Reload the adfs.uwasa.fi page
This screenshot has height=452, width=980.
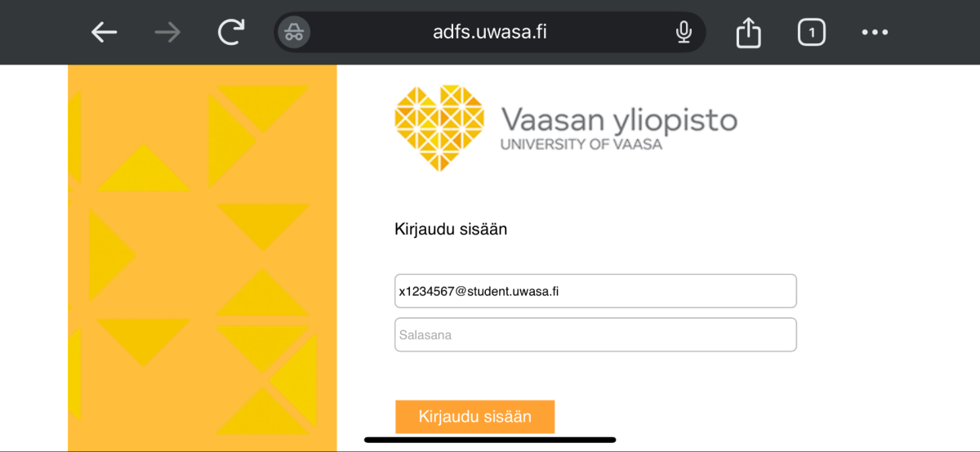231,33
